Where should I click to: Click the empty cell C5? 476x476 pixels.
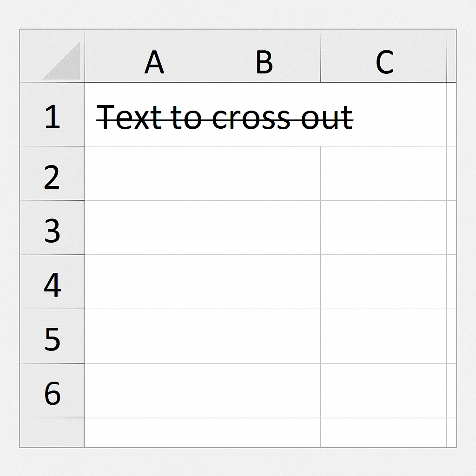point(383,337)
